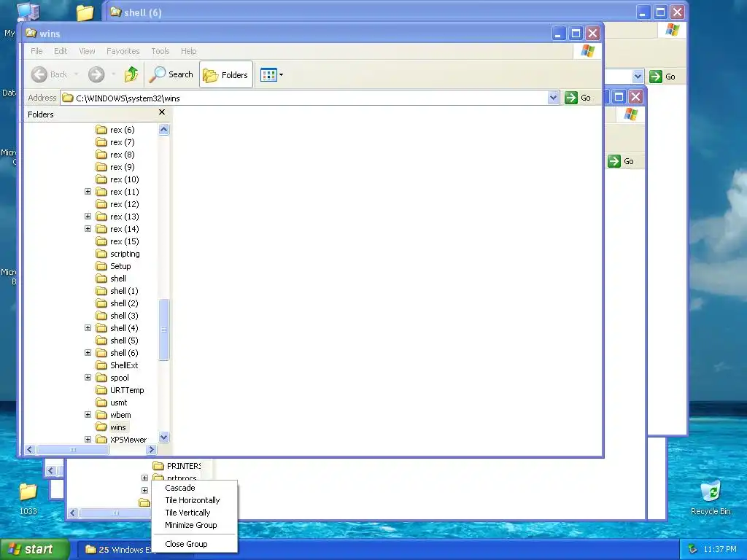747x560 pixels.
Task: Click the folder tree horizontal scrollbar thumb
Action: point(73,449)
